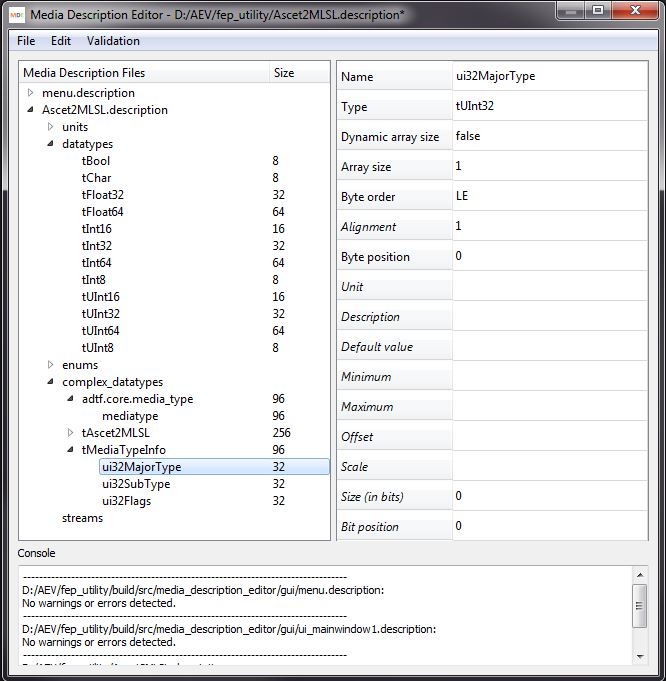666x681 pixels.
Task: Maximize the Media Description Editor window
Action: [x=598, y=10]
